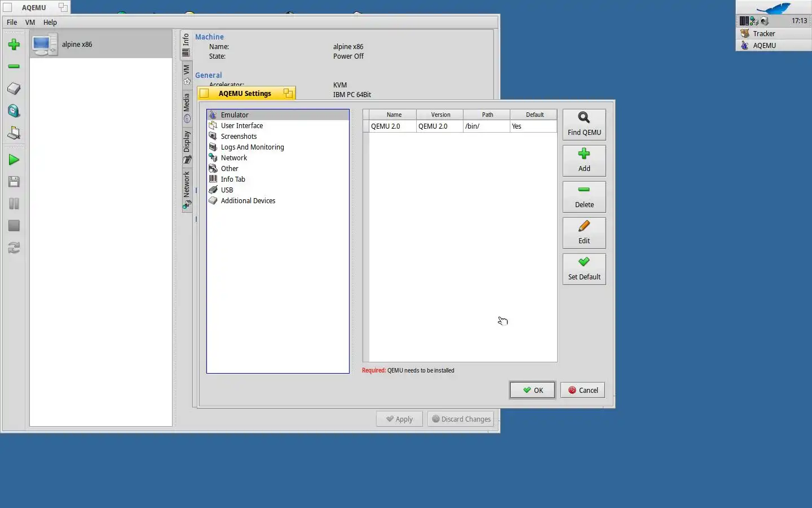Click Cancel in AQEMU Settings

pos(583,390)
